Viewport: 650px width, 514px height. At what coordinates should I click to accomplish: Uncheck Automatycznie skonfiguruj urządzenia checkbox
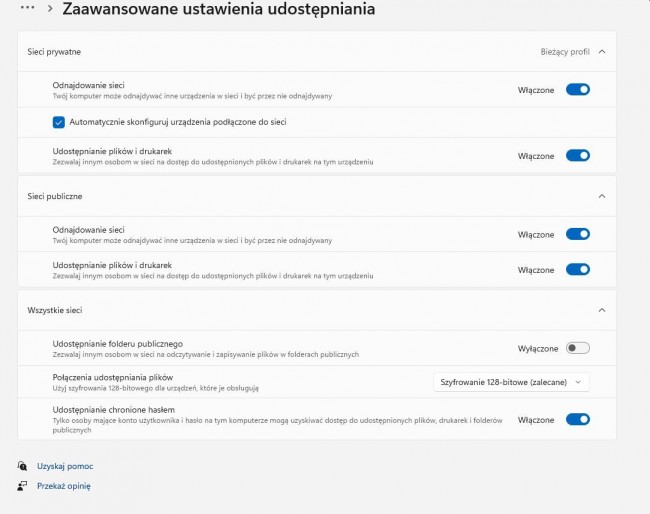pyautogui.click(x=59, y=122)
